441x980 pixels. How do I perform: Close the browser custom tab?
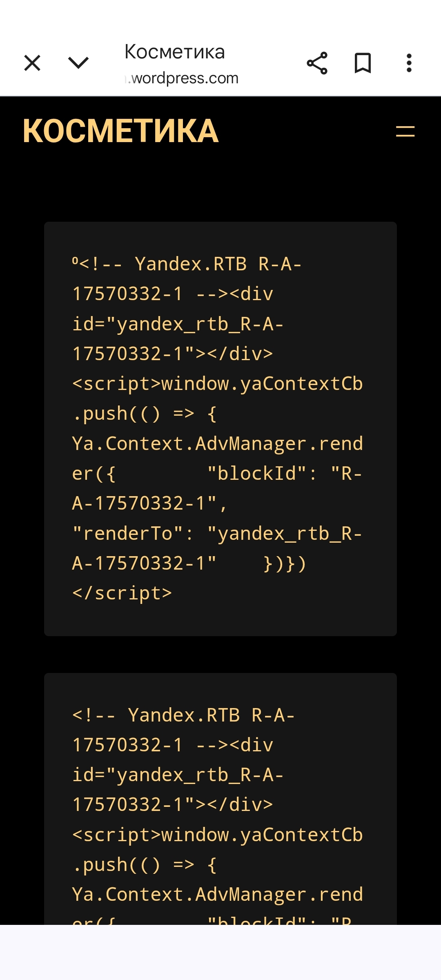(32, 63)
